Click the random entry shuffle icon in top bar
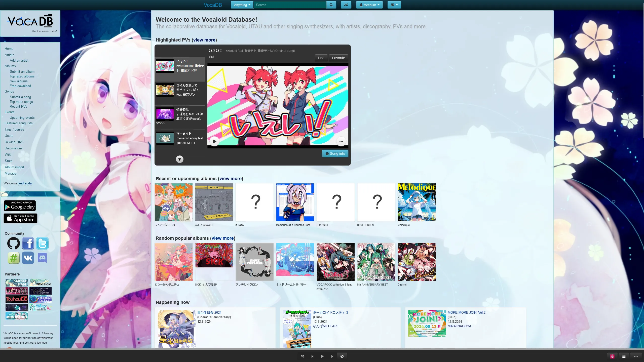The image size is (644, 362). click(346, 5)
